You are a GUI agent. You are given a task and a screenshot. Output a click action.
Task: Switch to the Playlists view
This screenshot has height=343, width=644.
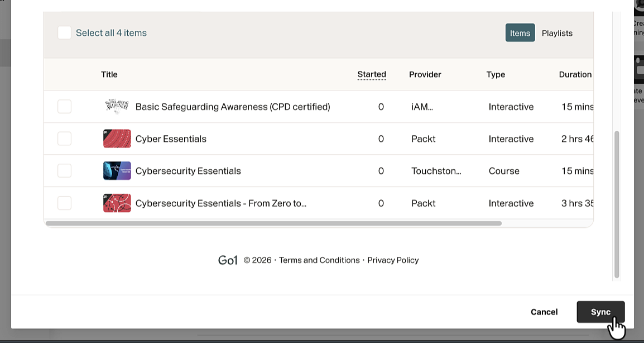tap(557, 33)
